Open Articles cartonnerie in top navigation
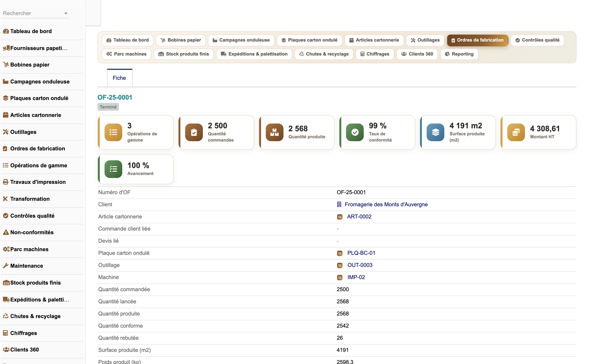The height and width of the screenshot is (364, 589). pos(374,40)
